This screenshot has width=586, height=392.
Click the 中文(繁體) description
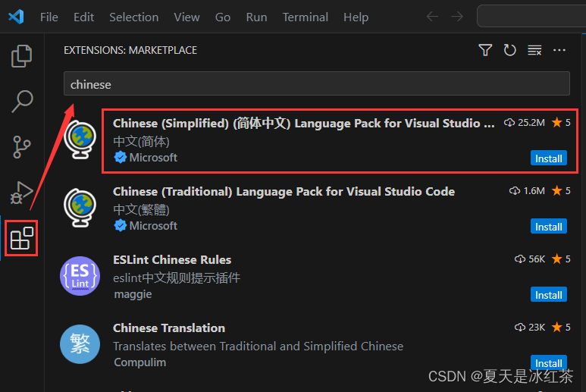141,209
